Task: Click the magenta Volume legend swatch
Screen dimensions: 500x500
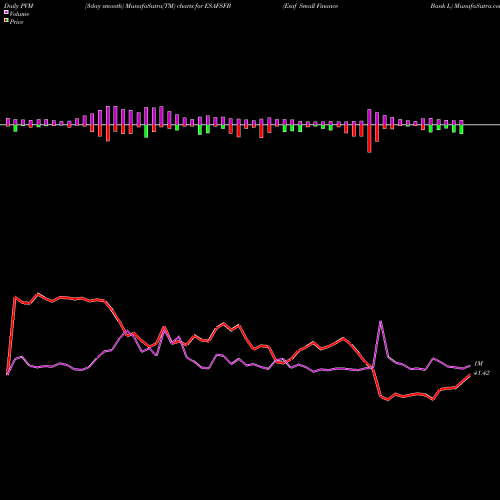Action: coord(6,12)
